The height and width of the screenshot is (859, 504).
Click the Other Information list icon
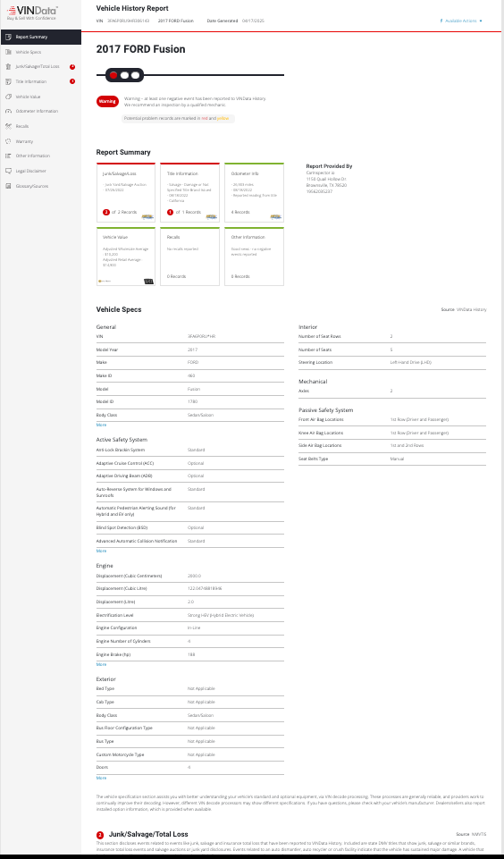click(x=8, y=156)
